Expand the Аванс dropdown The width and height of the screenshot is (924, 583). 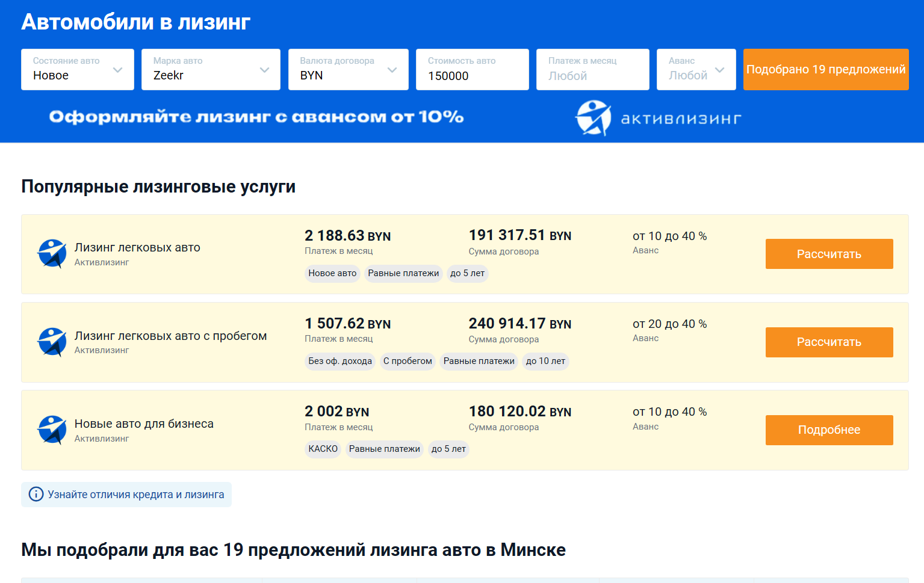point(696,70)
